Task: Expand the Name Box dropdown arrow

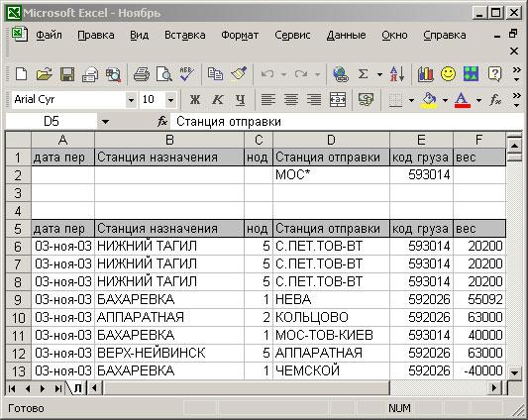Action: coord(105,122)
